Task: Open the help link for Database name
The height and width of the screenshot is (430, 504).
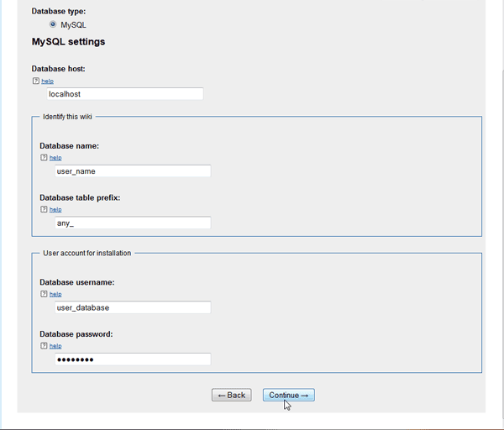Action: tap(55, 157)
